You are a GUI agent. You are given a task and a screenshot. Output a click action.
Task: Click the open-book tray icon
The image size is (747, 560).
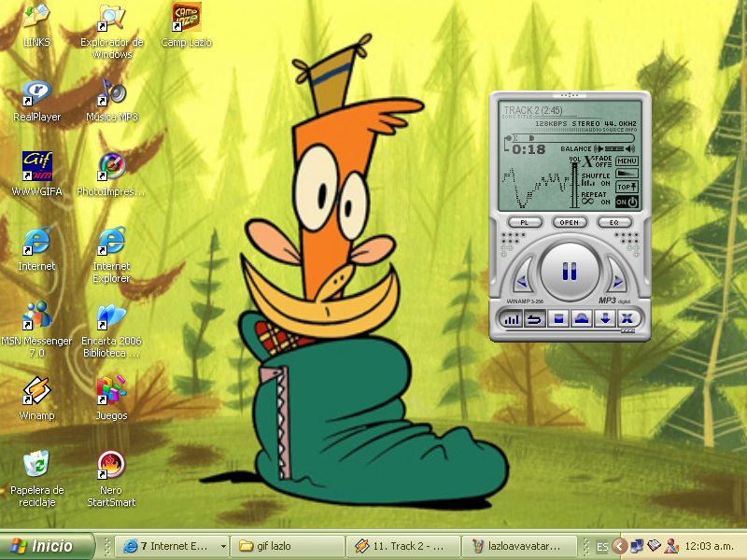click(x=655, y=546)
